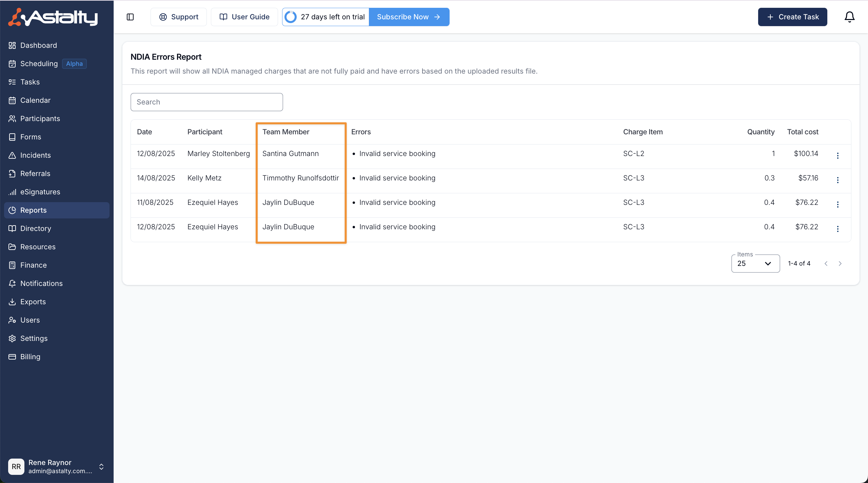Screen dimensions: 868x483
Task: Open Scheduling in the sidebar
Action: coord(39,64)
